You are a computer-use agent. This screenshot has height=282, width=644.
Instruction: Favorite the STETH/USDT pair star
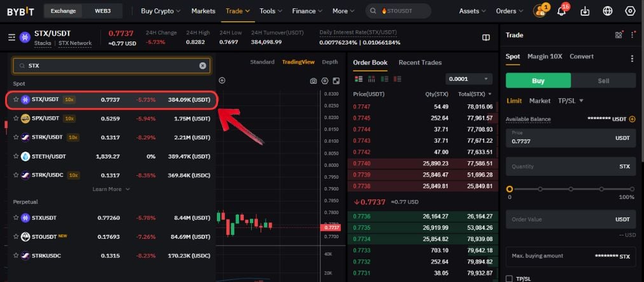pyautogui.click(x=16, y=156)
